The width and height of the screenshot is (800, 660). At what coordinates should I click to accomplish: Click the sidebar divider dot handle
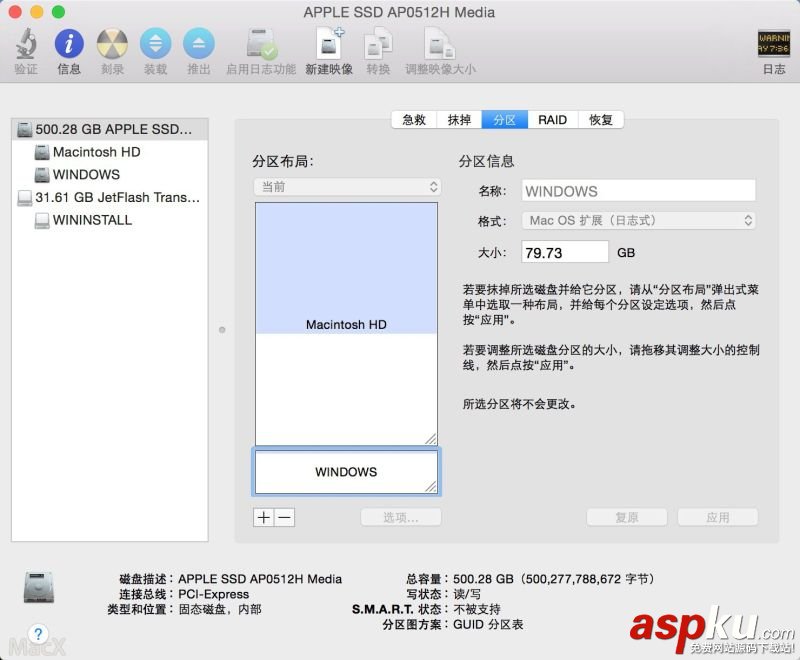coord(222,329)
